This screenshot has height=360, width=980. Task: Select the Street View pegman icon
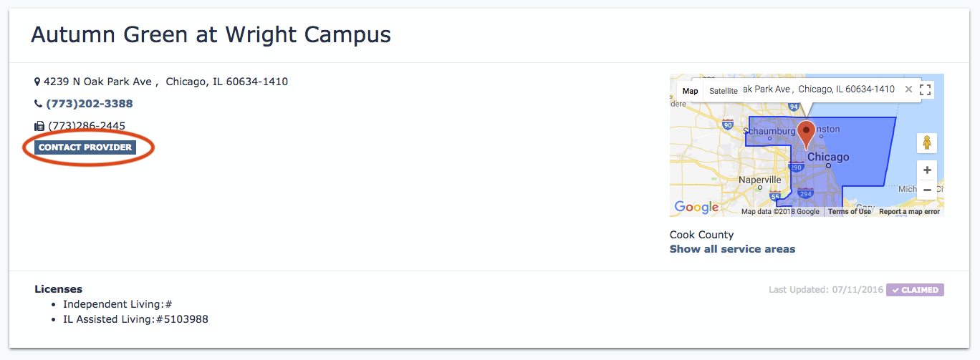pos(927,142)
